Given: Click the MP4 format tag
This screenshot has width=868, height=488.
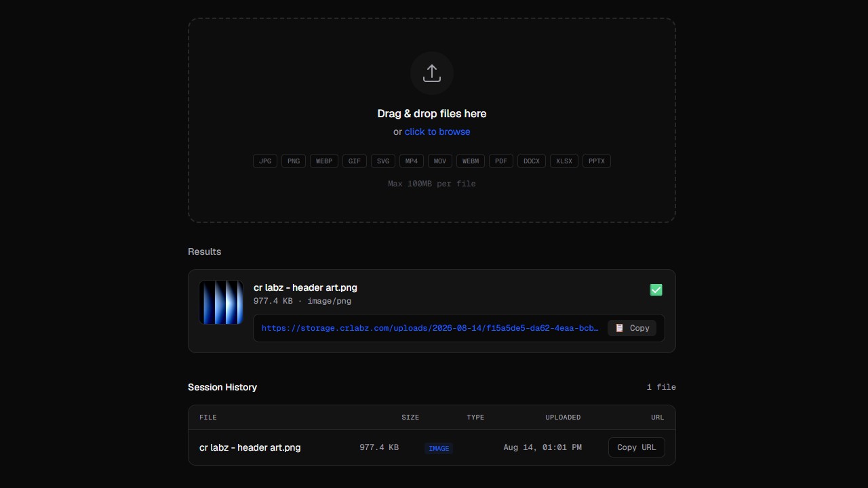Looking at the screenshot, I should (x=412, y=161).
